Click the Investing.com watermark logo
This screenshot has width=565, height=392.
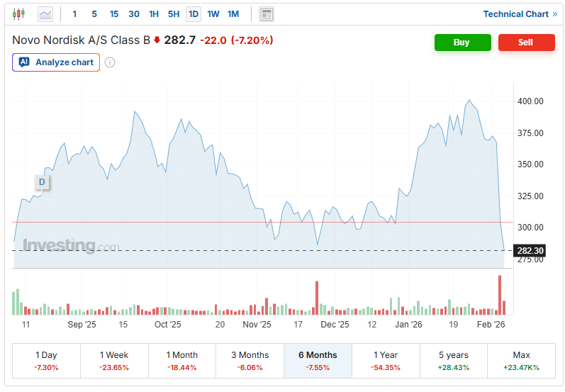(71, 246)
